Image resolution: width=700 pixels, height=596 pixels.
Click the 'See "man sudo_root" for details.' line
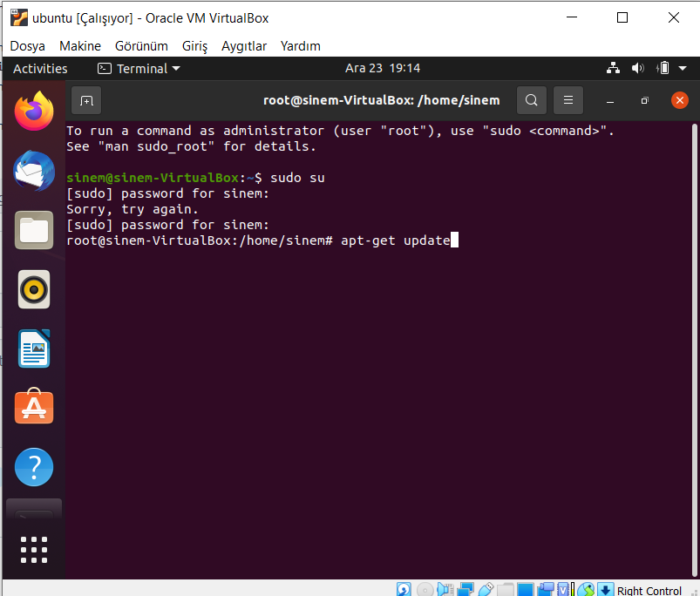(191, 146)
